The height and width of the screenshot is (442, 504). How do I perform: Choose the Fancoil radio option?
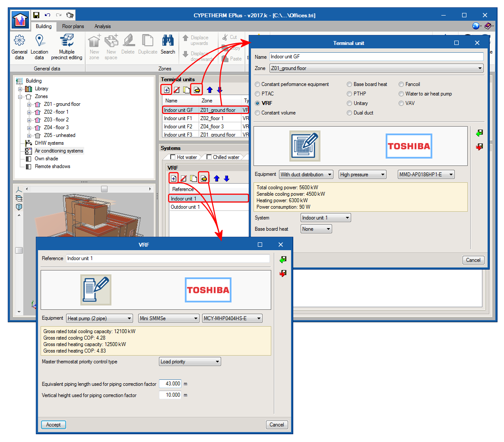click(402, 84)
